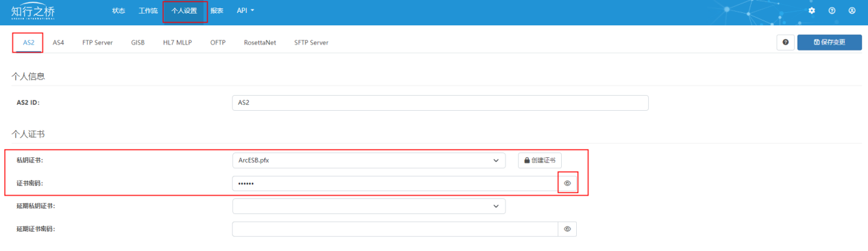Image resolution: width=868 pixels, height=251 pixels.
Task: Open the help question mark in header
Action: [x=832, y=11]
